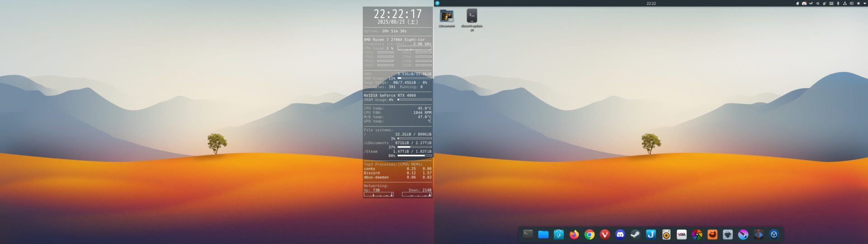Open the LDocuments desktop folder

click(447, 16)
